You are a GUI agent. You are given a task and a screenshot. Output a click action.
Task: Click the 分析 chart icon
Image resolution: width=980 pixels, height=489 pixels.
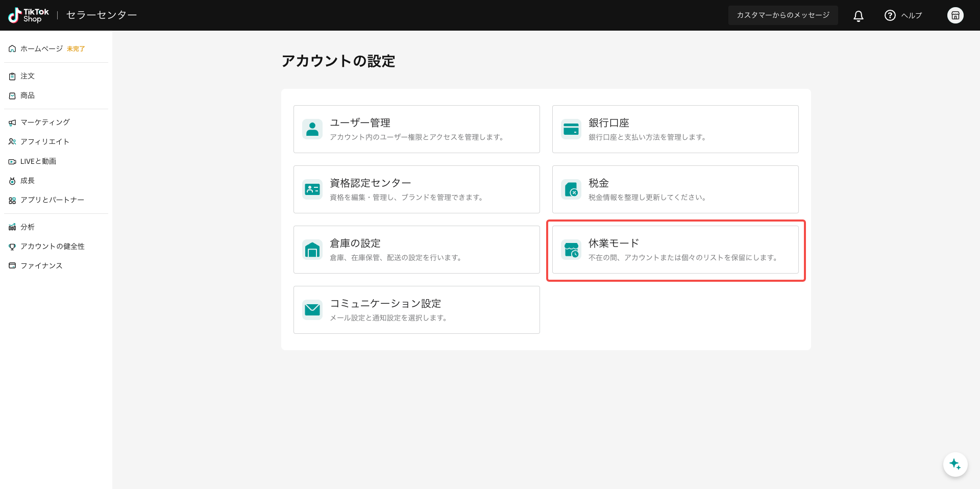pos(12,227)
